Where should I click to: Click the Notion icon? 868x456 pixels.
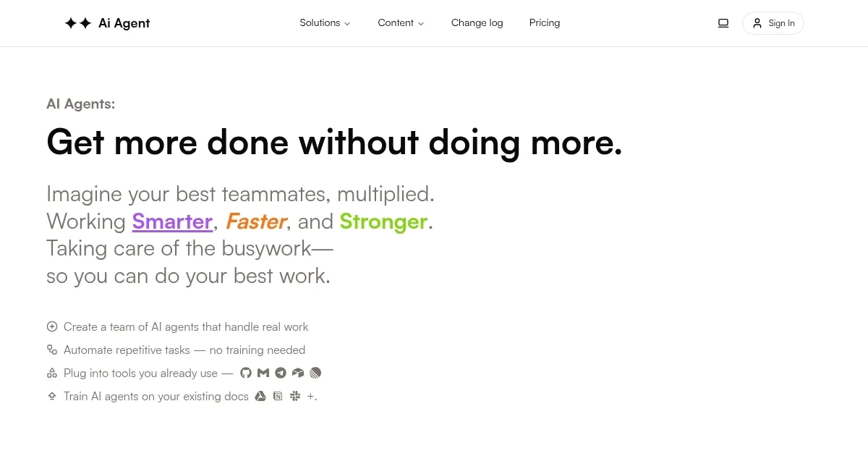[278, 396]
